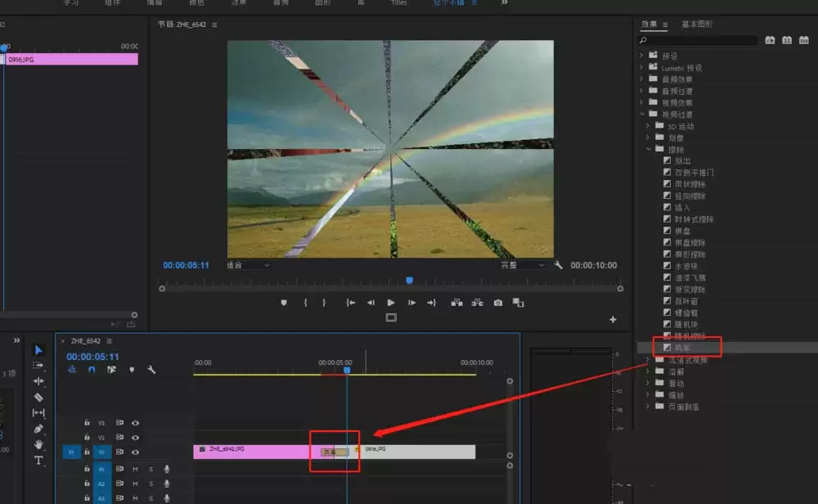818x504 pixels.
Task: Mute audio track A1 with M
Action: click(x=135, y=469)
